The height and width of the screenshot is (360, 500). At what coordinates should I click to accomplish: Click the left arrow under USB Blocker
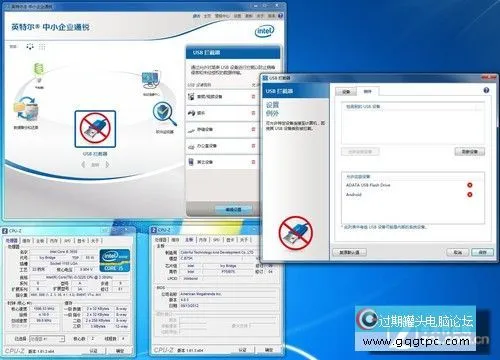[83, 165]
